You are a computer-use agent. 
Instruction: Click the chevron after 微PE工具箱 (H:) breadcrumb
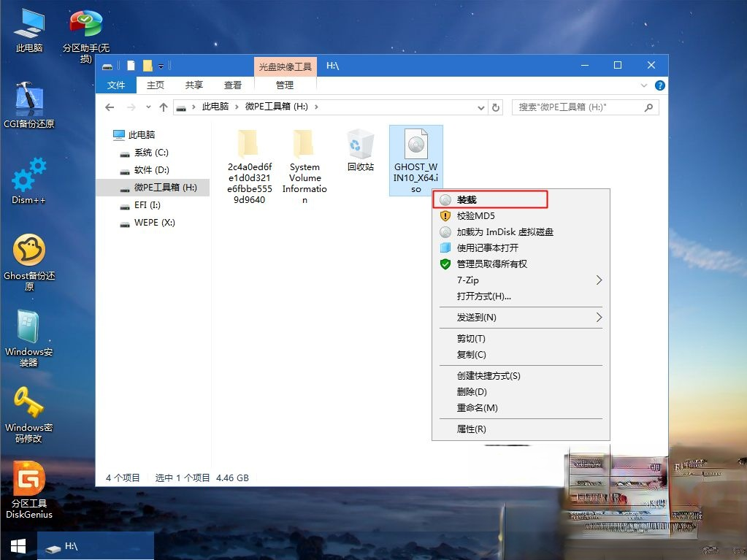tap(316, 107)
